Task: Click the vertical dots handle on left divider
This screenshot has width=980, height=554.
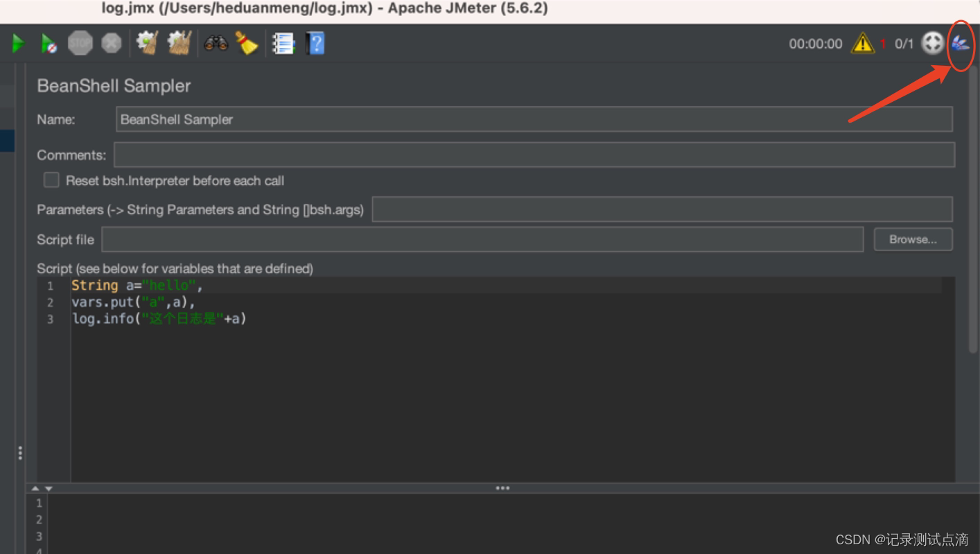Action: pyautogui.click(x=20, y=453)
